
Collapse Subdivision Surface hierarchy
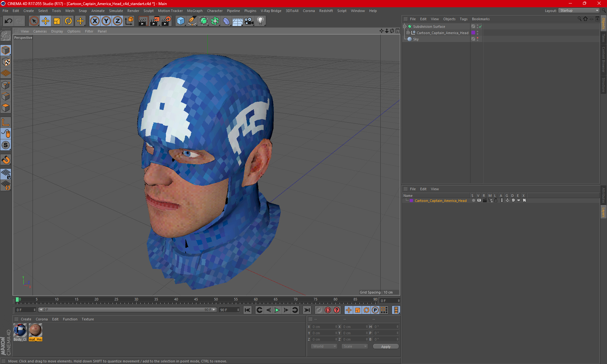point(404,27)
